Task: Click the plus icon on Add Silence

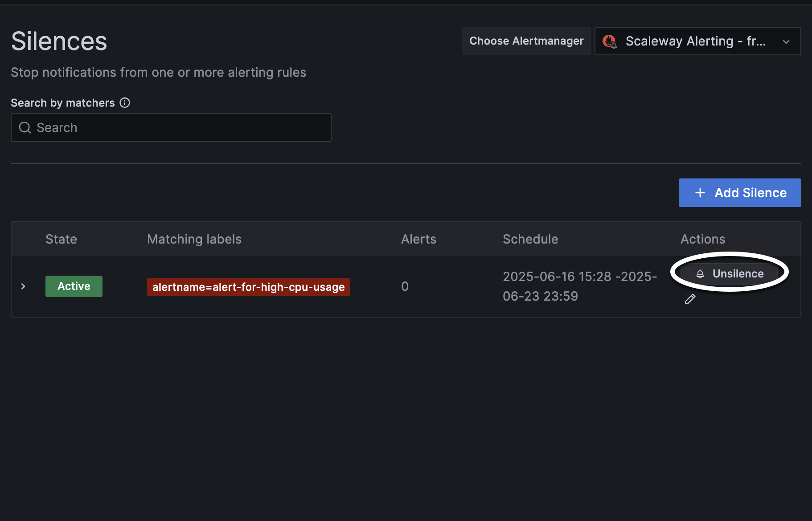Action: 700,192
